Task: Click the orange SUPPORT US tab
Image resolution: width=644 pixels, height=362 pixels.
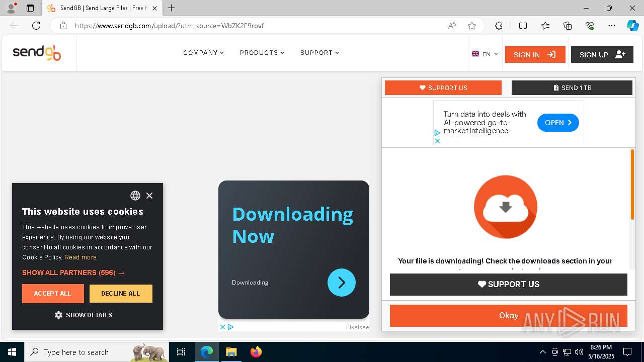Action: click(443, 87)
